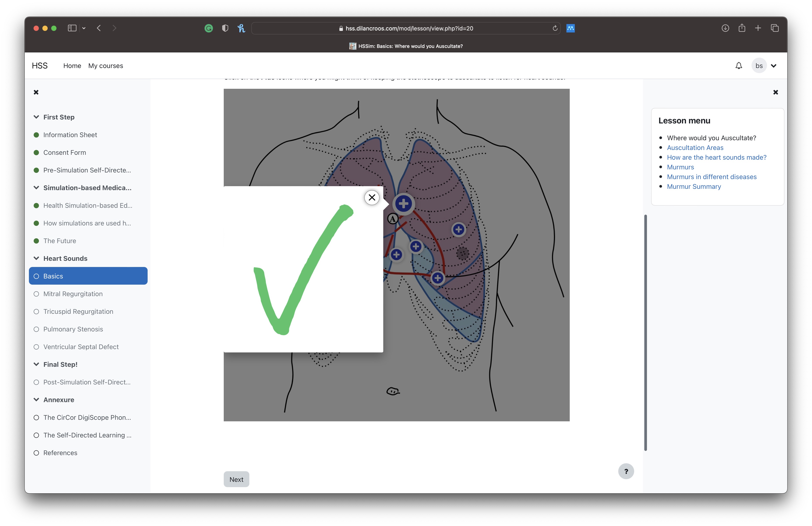Screen dimensions: 812x526
Task: Reload the page with refresh icon
Action: [x=555, y=28]
